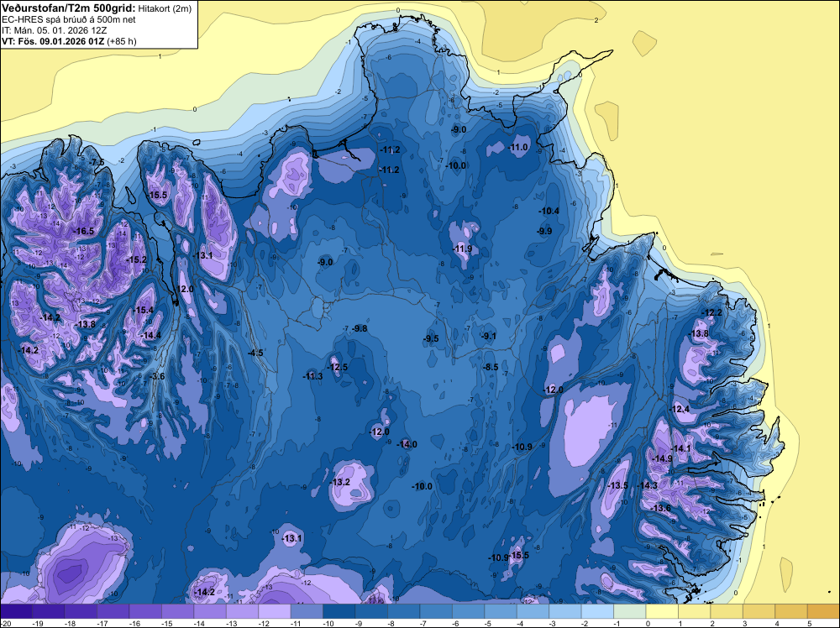
Task: Click the -9.8 temperature reading
Action: click(x=360, y=329)
